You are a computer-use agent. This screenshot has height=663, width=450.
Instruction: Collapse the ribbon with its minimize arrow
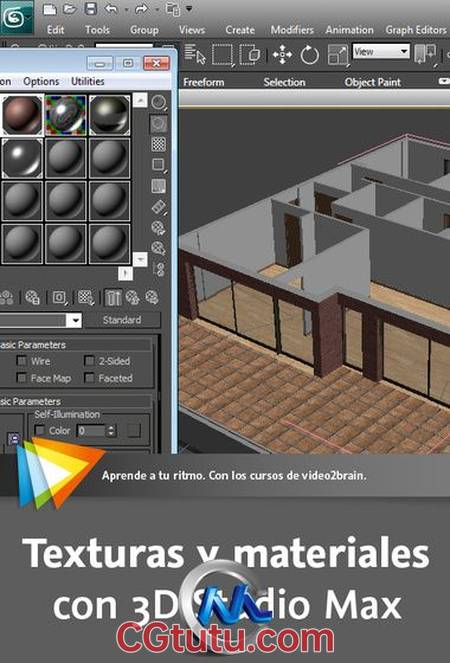pos(444,81)
